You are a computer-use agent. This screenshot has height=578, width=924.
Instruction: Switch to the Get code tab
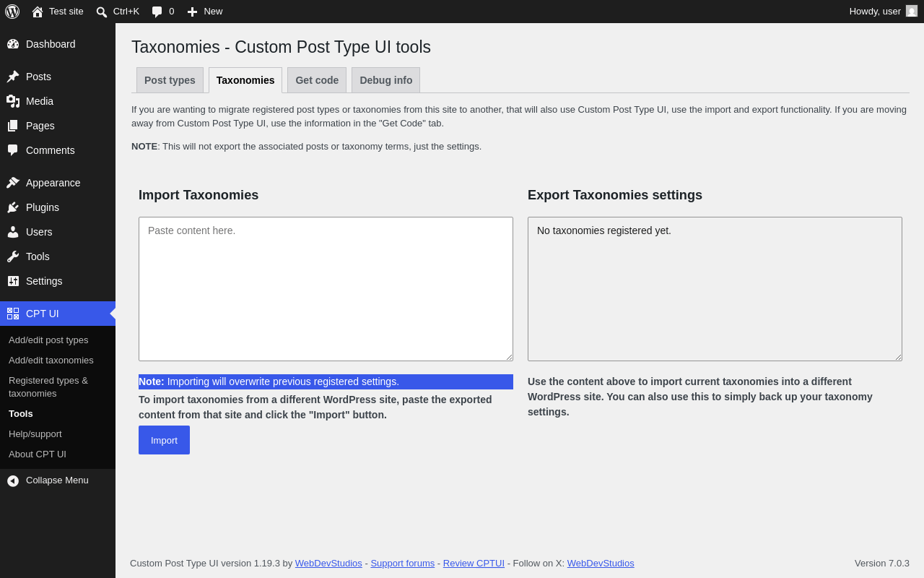click(x=317, y=80)
